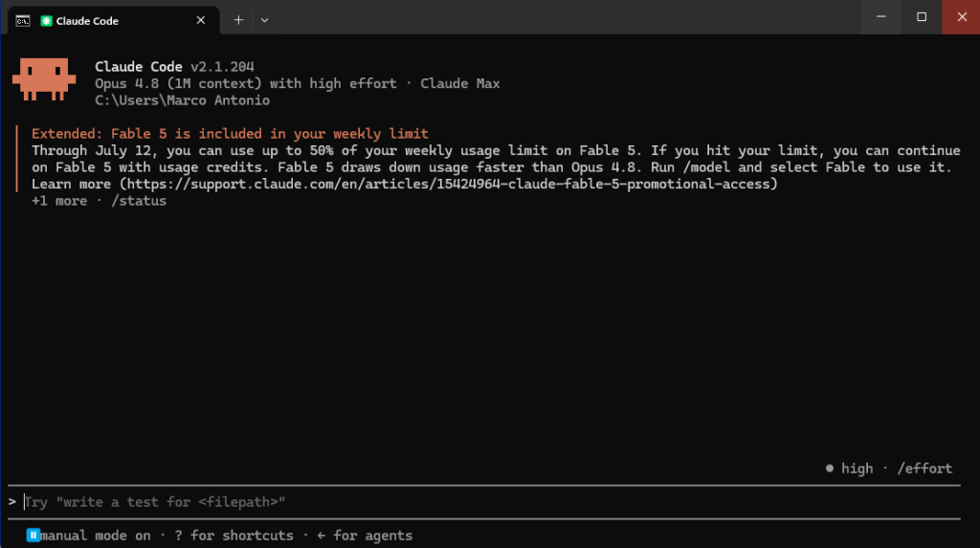Click the '/status' command text
The height and width of the screenshot is (548, 980).
pos(139,201)
